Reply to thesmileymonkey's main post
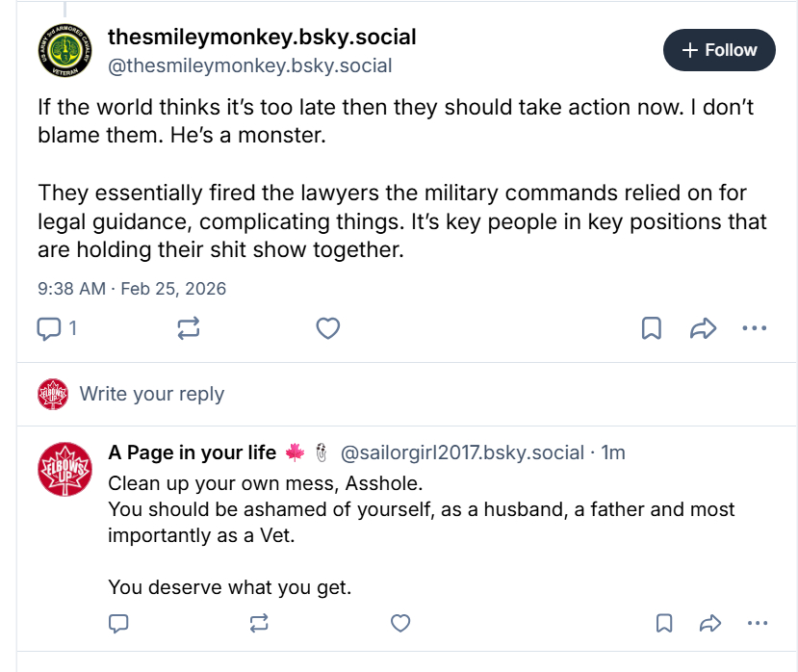 49,328
